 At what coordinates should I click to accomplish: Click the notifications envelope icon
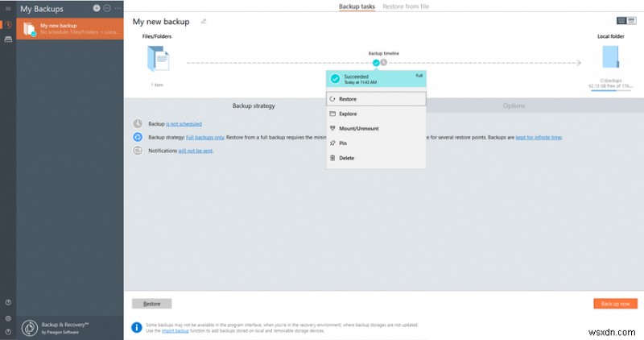[138, 151]
